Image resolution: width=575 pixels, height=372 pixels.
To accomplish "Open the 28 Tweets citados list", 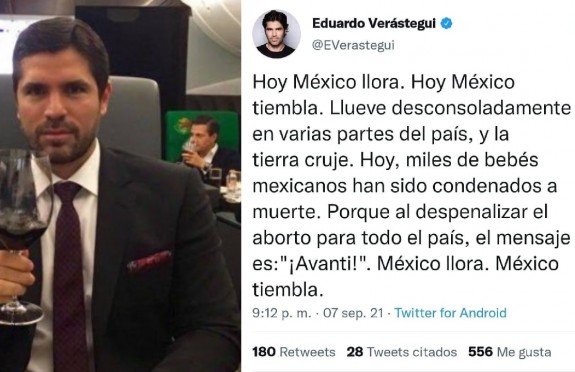I will 402,352.
